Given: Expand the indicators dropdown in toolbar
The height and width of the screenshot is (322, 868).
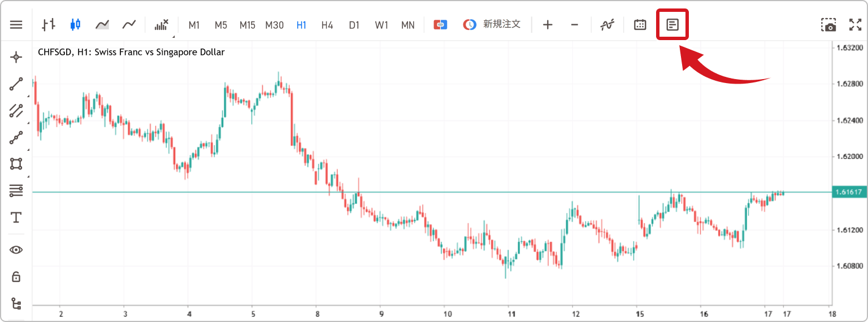Looking at the screenshot, I should (162, 25).
